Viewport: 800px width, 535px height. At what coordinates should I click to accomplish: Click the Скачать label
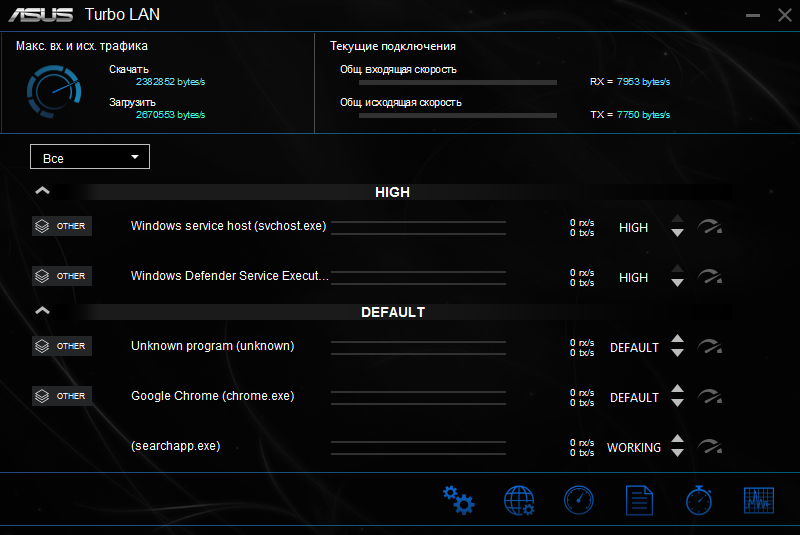click(129, 69)
